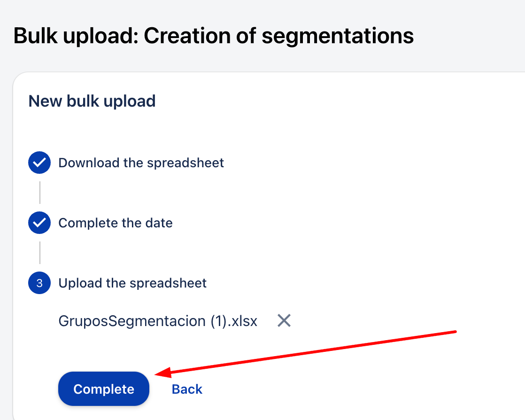The image size is (525, 420).
Task: Remove the uploaded GruposSegmentacion file
Action: click(284, 321)
